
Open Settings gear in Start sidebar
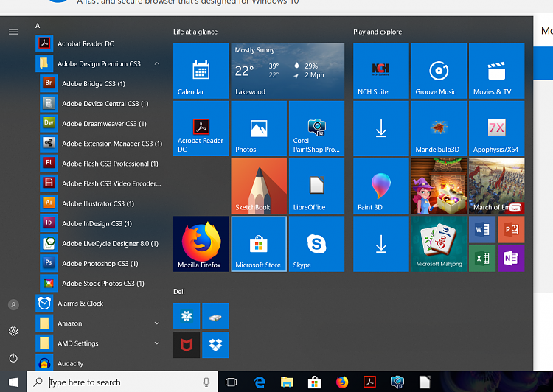pos(13,332)
